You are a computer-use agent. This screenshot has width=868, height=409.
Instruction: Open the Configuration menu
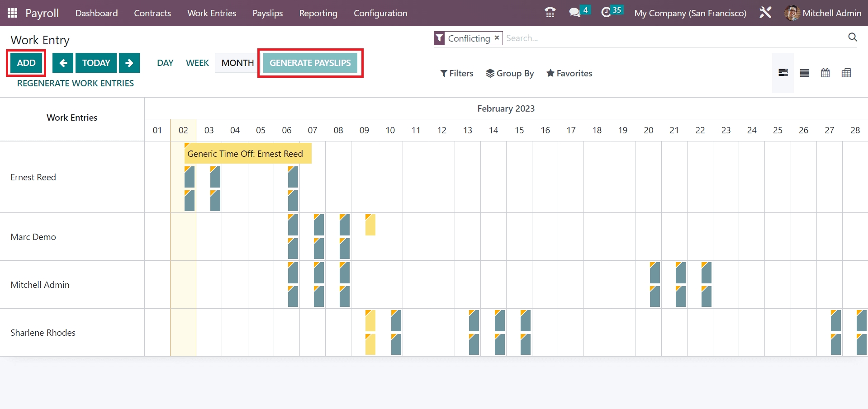click(x=380, y=13)
